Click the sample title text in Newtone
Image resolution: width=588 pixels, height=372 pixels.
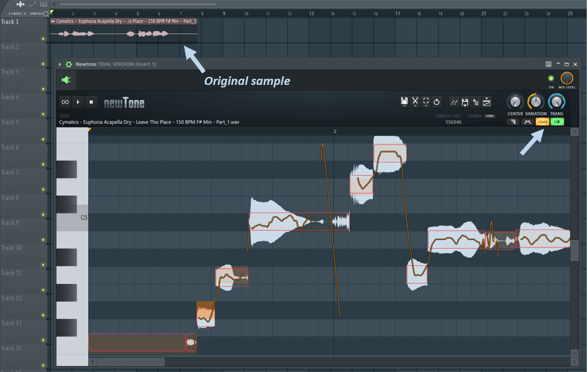pos(149,122)
